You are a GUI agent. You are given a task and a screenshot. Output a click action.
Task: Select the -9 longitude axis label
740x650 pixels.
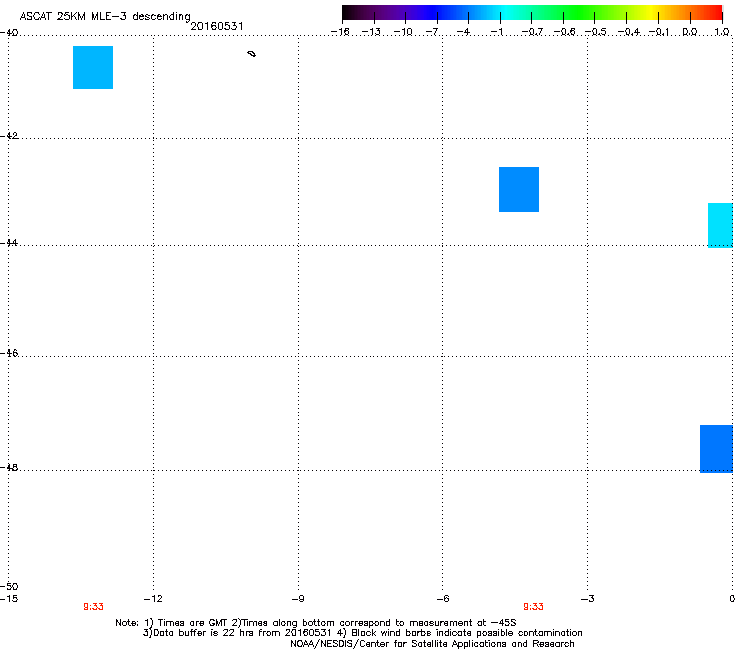coord(298,599)
